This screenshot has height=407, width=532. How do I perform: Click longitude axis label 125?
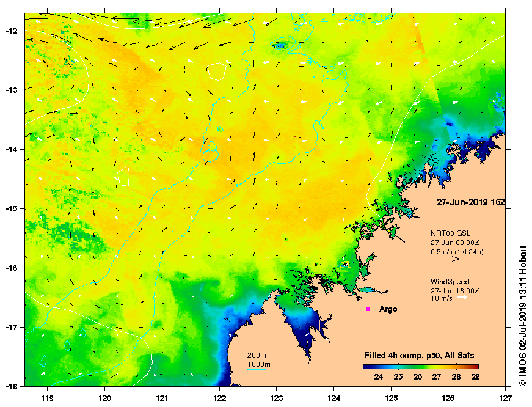click(x=391, y=398)
